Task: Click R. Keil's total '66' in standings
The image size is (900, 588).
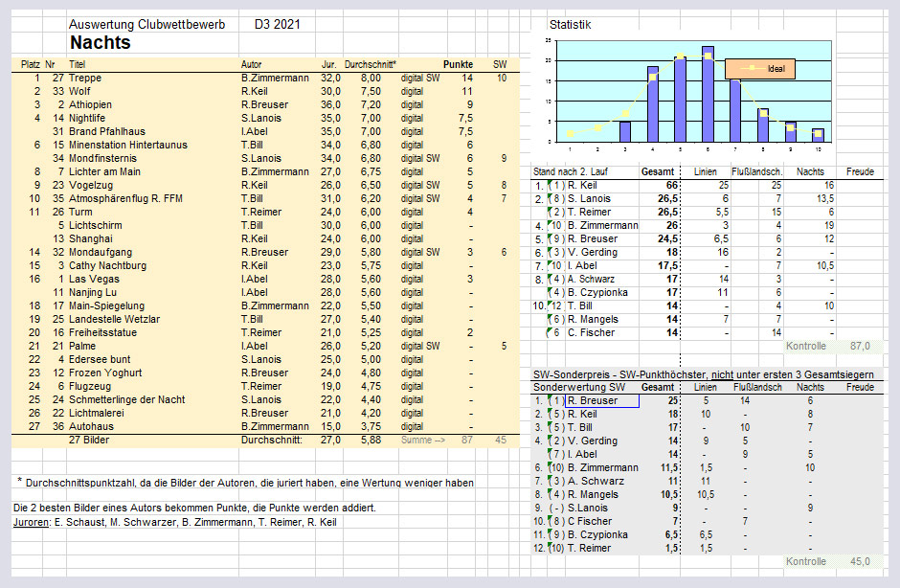Action: (671, 185)
